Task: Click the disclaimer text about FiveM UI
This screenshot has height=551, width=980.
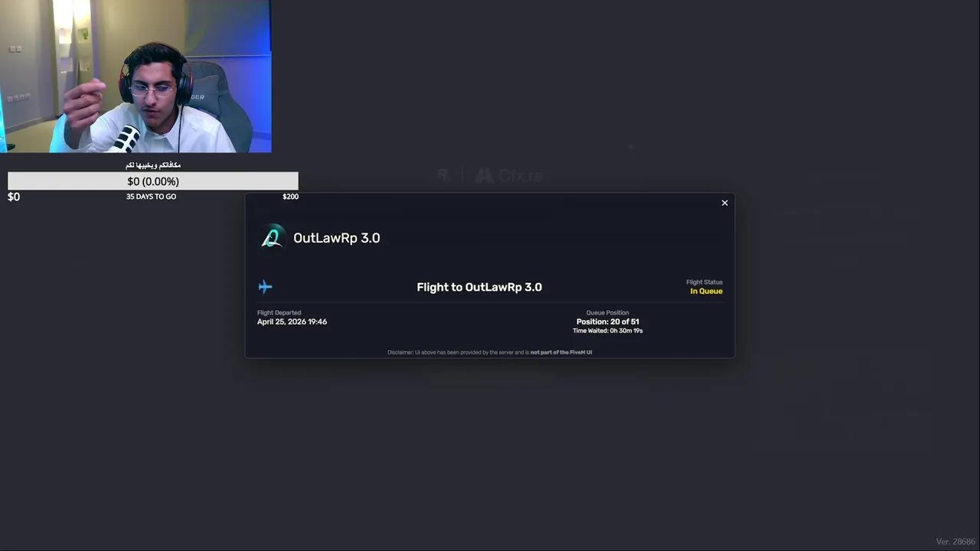Action: click(x=490, y=353)
